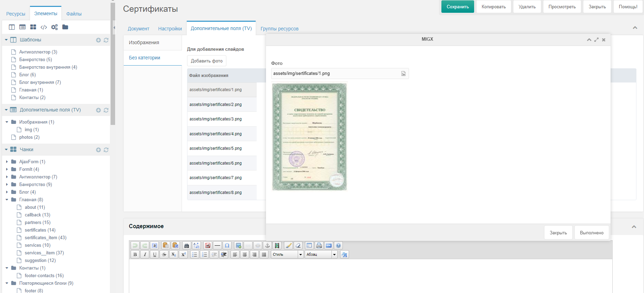644x293 pixels.
Task: Click Закрыть in MIGX dialog footer
Action: pos(558,233)
